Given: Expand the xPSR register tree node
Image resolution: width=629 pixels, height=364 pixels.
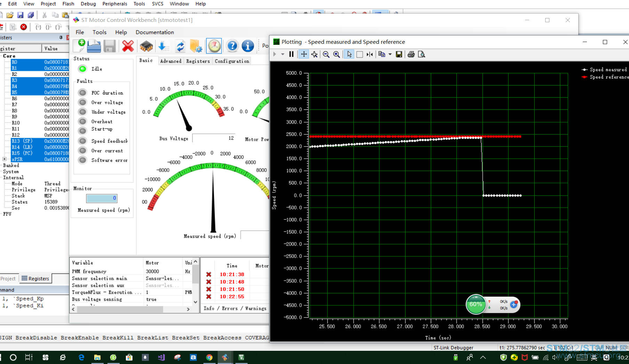Looking at the screenshot, I should [5, 159].
